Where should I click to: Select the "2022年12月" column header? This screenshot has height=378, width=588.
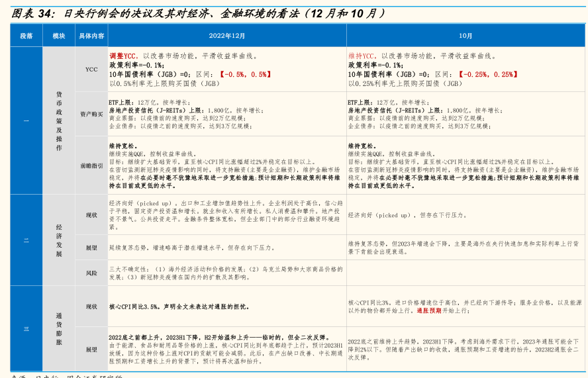[227, 36]
